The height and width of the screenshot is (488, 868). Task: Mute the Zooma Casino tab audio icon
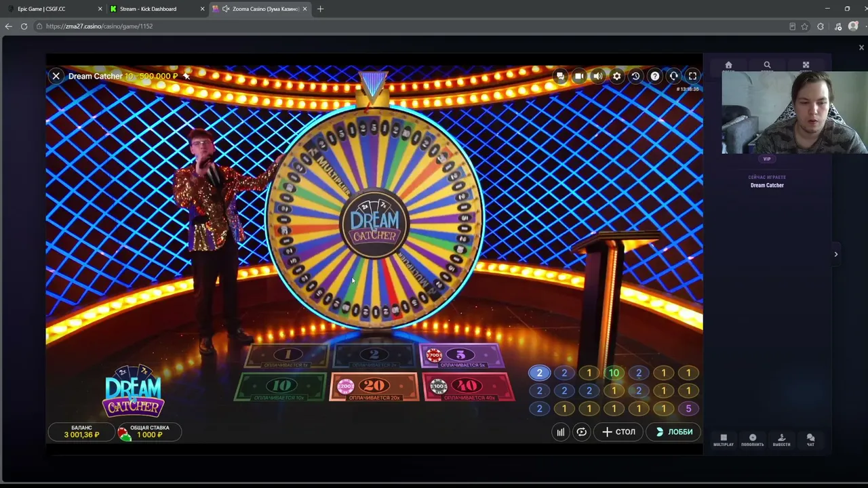coord(226,9)
